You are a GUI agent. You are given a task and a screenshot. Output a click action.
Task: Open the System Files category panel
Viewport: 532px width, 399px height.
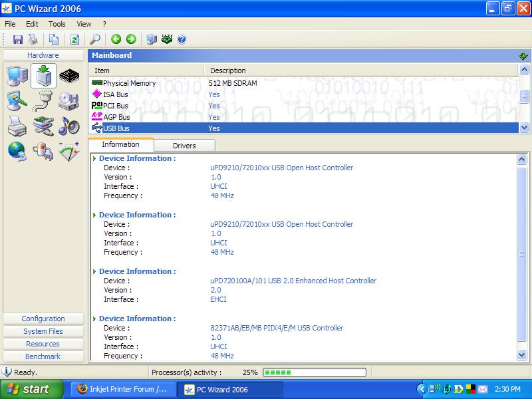(43, 331)
